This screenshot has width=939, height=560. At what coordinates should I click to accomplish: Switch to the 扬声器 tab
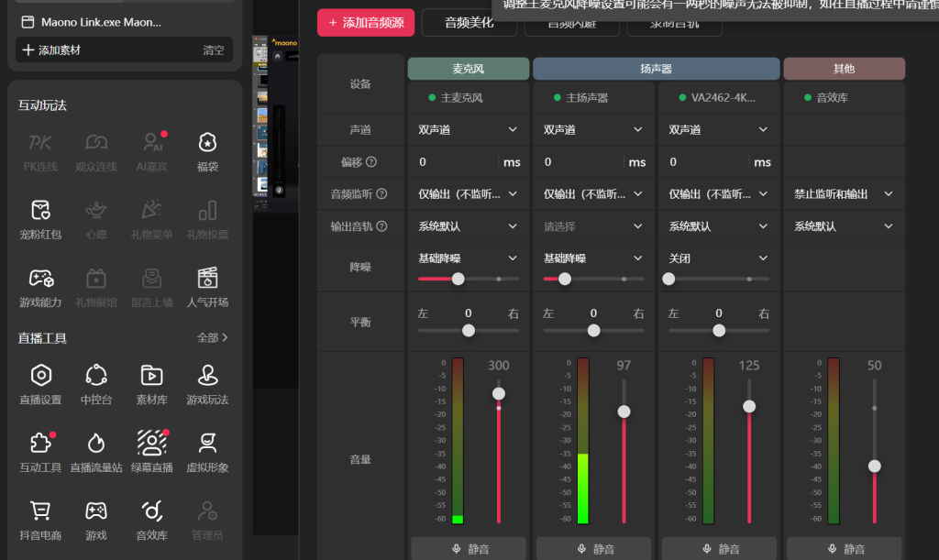tap(654, 68)
